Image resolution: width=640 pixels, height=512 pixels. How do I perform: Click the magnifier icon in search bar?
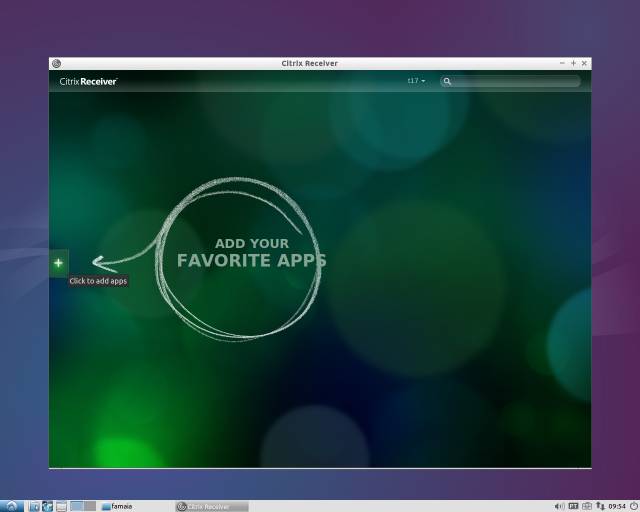pos(447,81)
